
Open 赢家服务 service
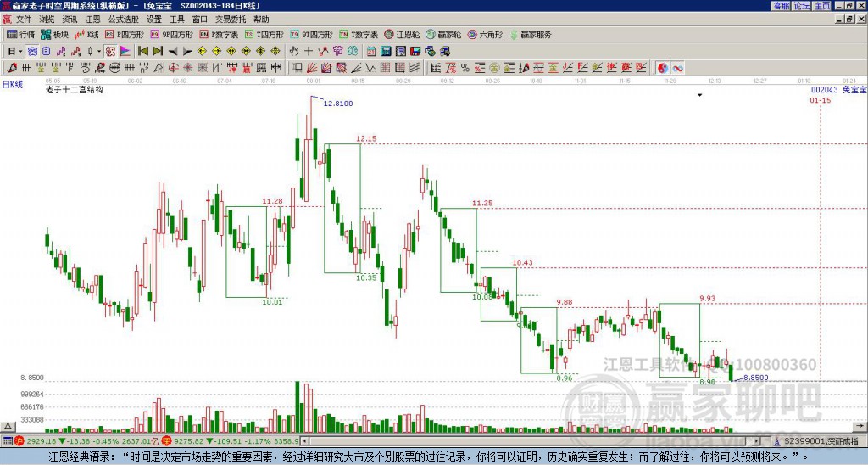coord(531,34)
